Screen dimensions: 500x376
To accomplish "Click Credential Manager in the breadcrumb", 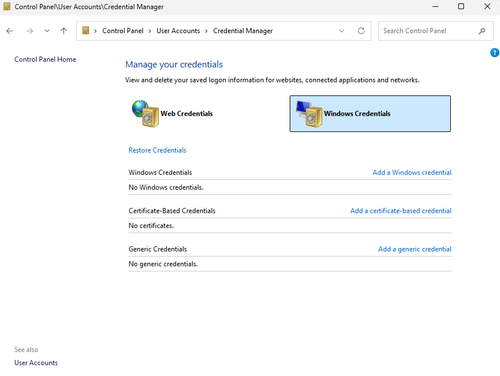I will click(243, 31).
